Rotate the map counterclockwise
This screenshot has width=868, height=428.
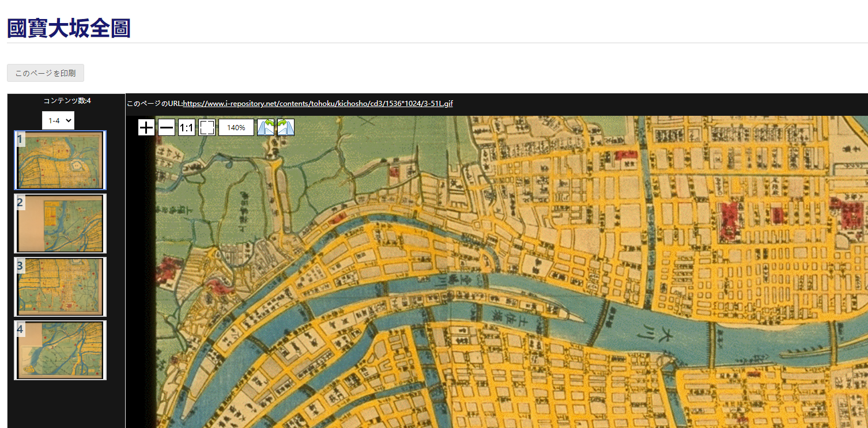(x=266, y=127)
